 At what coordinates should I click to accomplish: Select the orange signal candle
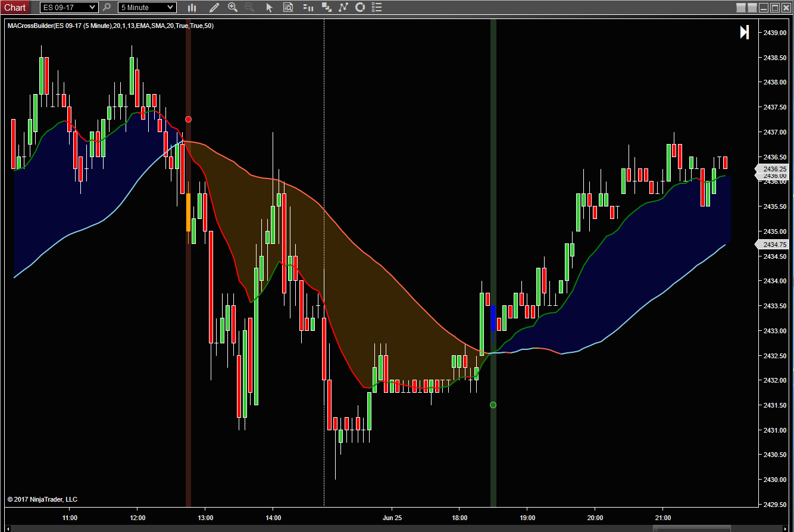click(189, 212)
